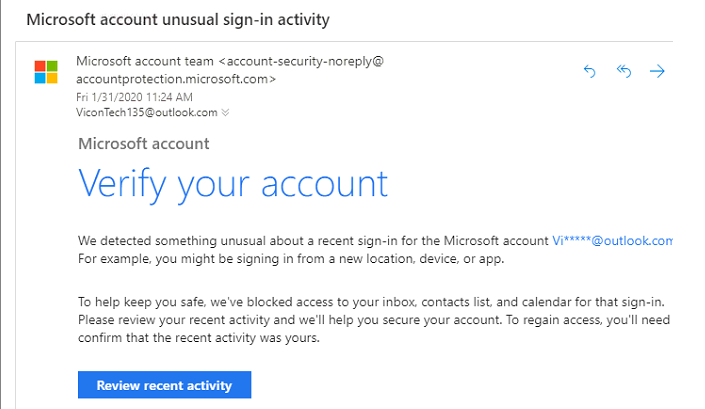Click recipient address ViconTech135@outlook.com

point(147,112)
